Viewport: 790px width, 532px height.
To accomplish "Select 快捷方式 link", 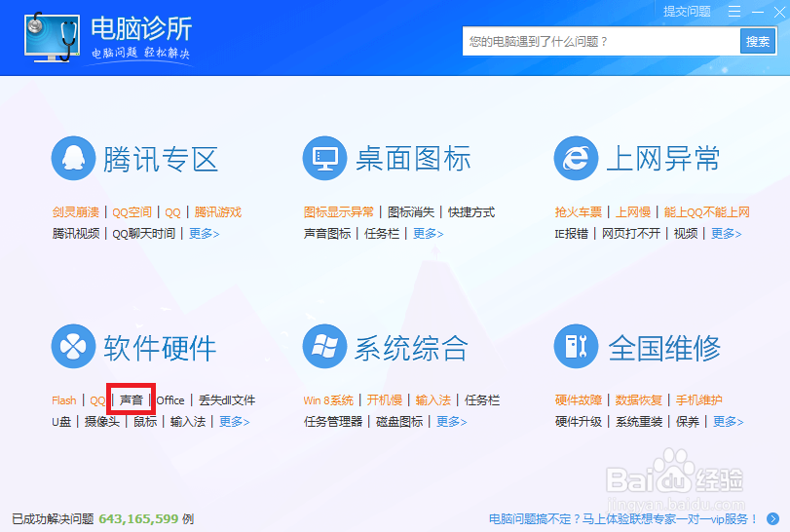I will click(471, 212).
